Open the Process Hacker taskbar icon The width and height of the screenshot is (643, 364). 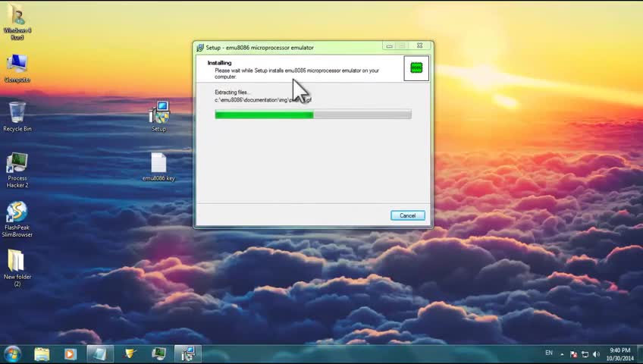pos(158,353)
